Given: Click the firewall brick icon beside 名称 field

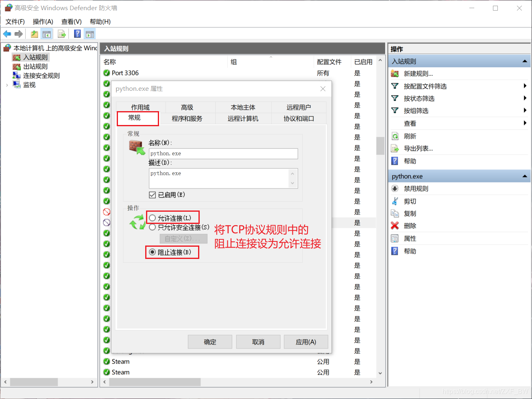Looking at the screenshot, I should click(x=137, y=147).
